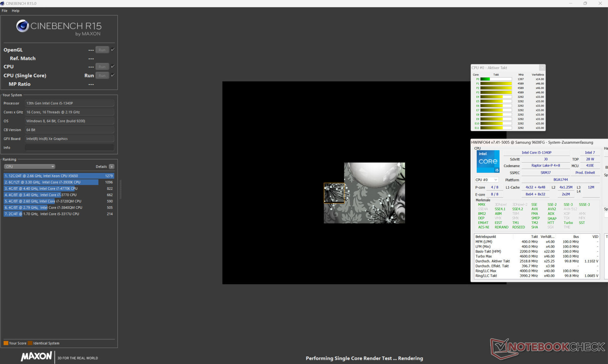Click the Turbo Max row in Betriebspunkt table
The image size is (608, 364).
[x=537, y=256]
